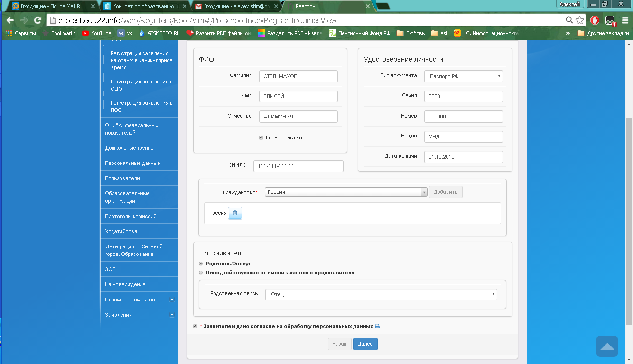Click the СНИЛС input field
The image size is (633, 364).
(x=298, y=166)
